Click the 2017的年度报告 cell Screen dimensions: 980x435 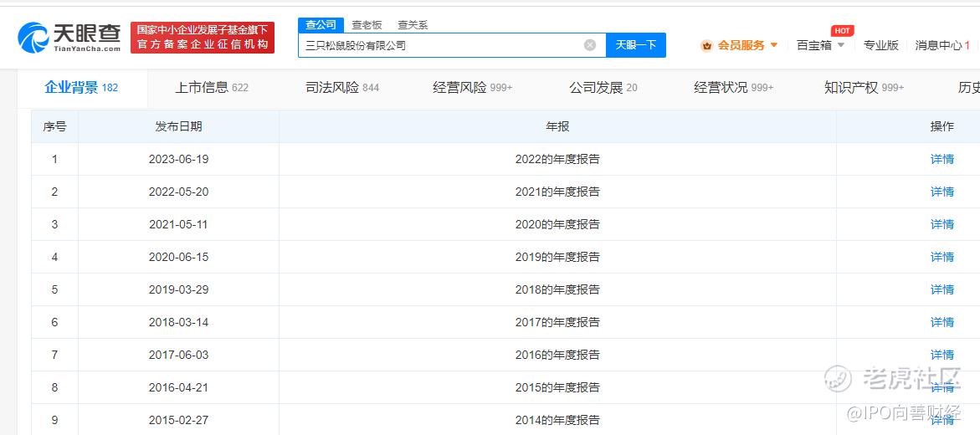click(x=557, y=322)
